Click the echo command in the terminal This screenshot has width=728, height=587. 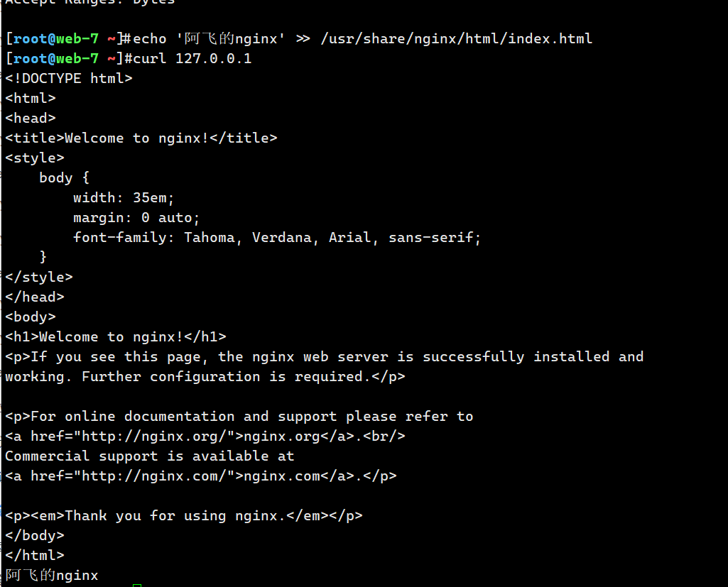(149, 38)
